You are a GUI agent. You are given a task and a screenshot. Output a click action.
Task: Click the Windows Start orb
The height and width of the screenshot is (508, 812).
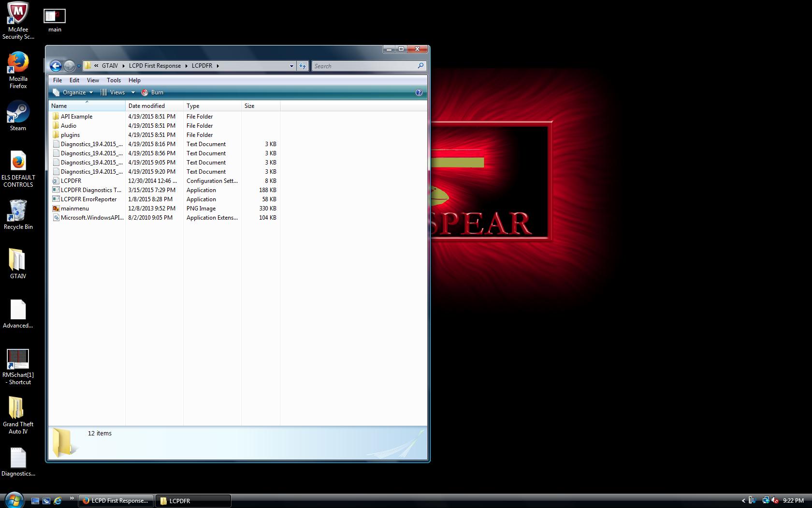pyautogui.click(x=14, y=500)
